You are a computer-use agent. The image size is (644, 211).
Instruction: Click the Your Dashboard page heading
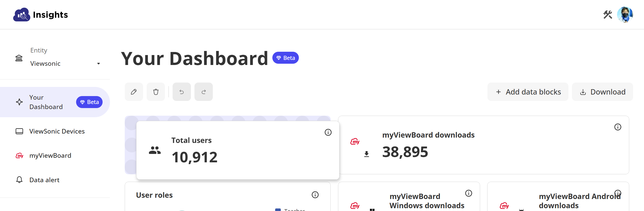point(194,58)
